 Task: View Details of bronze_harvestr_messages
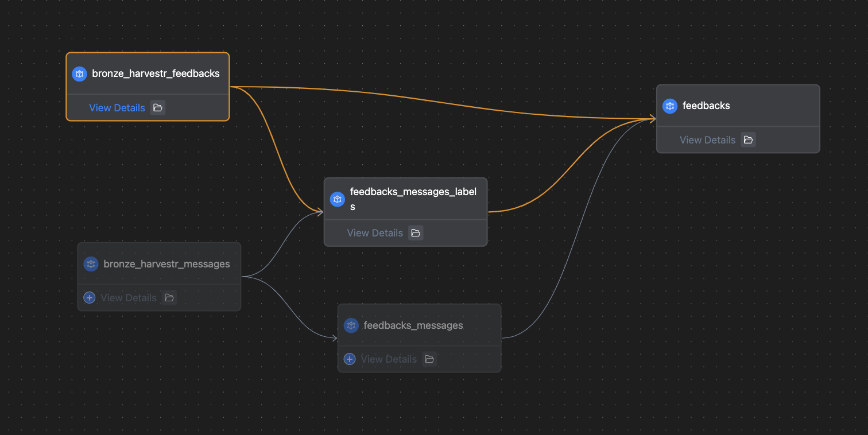pyautogui.click(x=129, y=298)
